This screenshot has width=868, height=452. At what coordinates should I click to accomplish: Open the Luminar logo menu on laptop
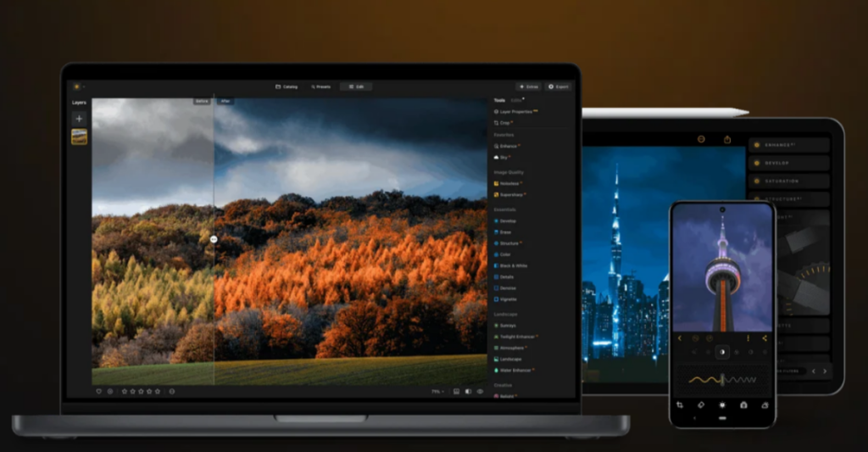click(77, 86)
